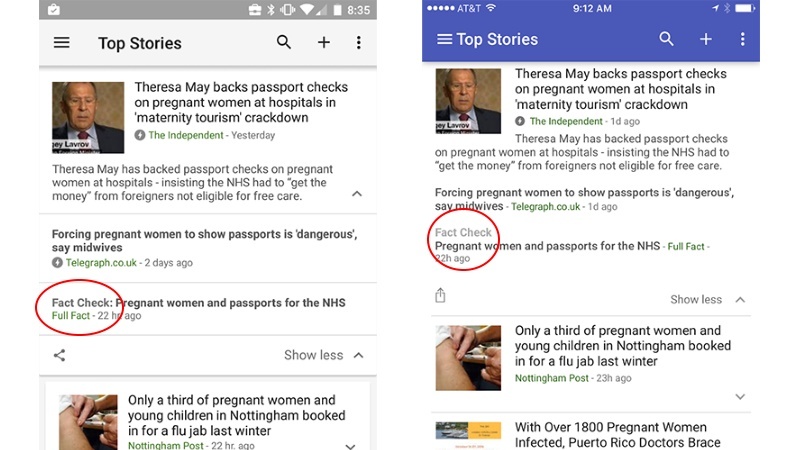Tap iOS share icon beside Show less
Image resolution: width=800 pixels, height=450 pixels.
coord(440,295)
